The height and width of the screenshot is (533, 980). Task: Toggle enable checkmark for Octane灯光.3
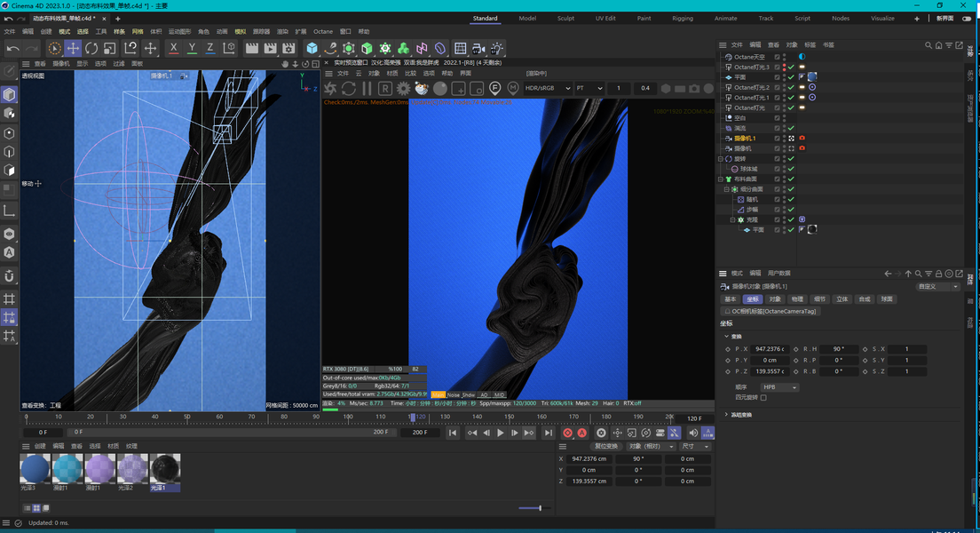[791, 67]
